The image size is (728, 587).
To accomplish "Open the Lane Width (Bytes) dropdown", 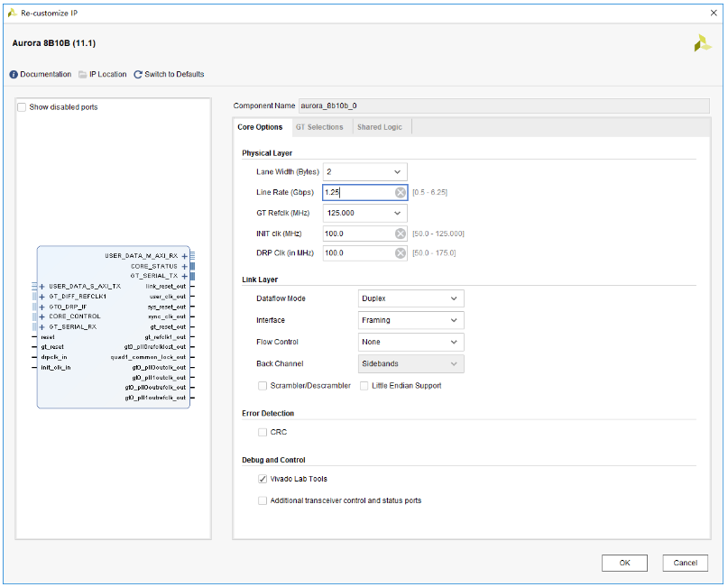I will [364, 171].
